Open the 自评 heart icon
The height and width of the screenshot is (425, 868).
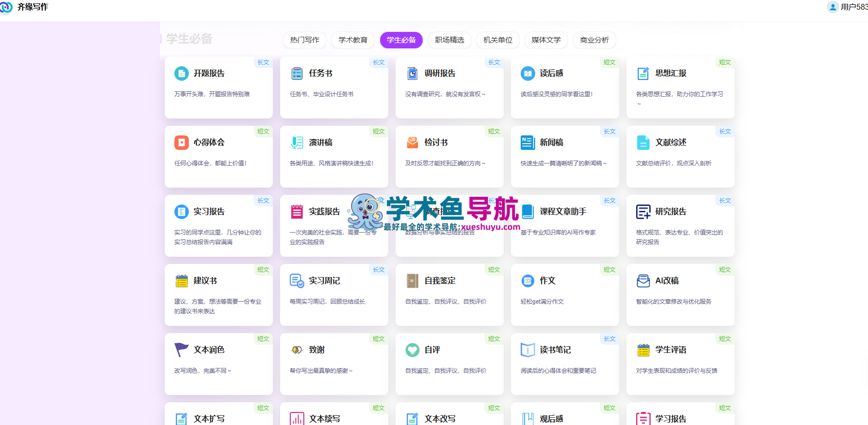(413, 350)
